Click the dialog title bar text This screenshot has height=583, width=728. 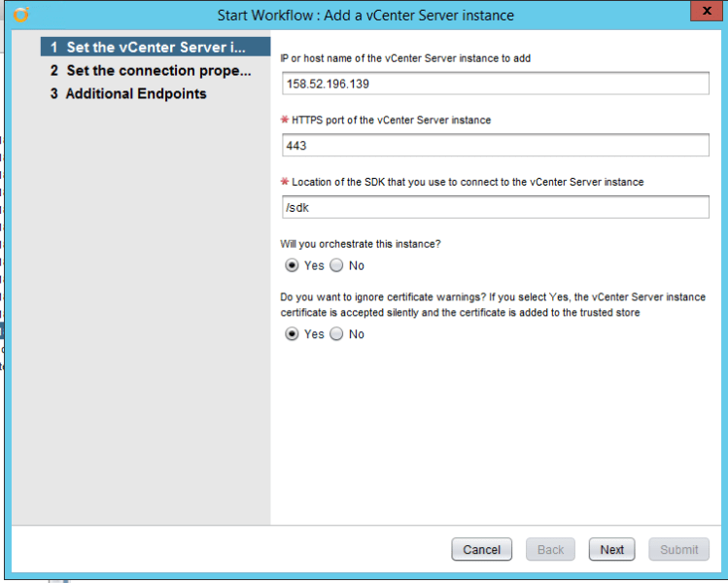point(365,16)
